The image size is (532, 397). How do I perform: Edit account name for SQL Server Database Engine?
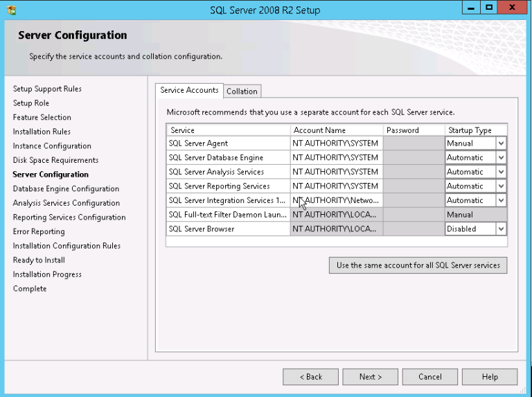(x=337, y=157)
